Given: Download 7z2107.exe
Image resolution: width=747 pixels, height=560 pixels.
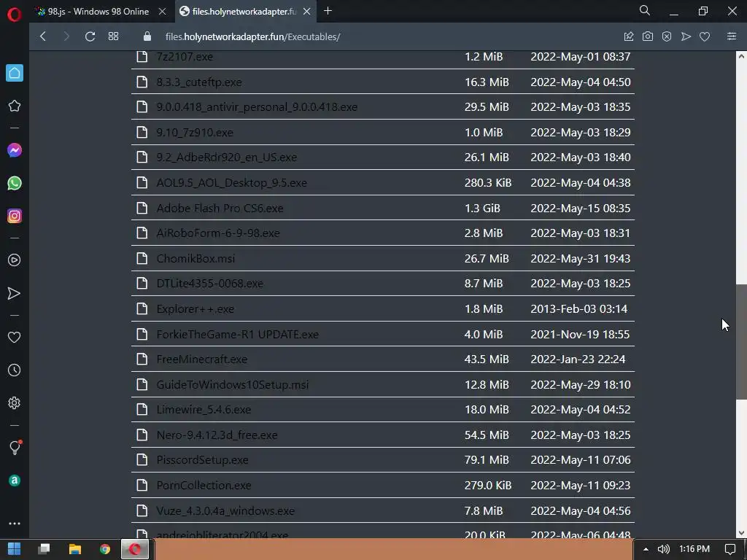Looking at the screenshot, I should coord(185,57).
